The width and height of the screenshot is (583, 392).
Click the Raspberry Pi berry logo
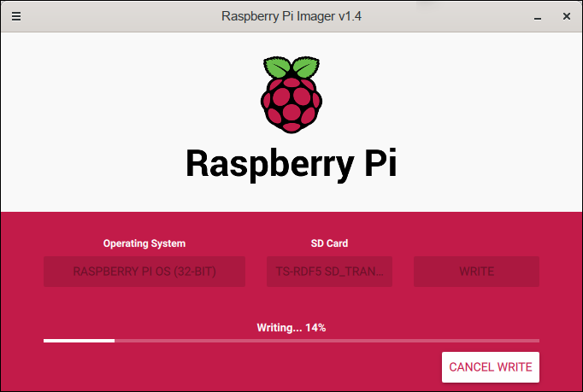click(x=291, y=105)
